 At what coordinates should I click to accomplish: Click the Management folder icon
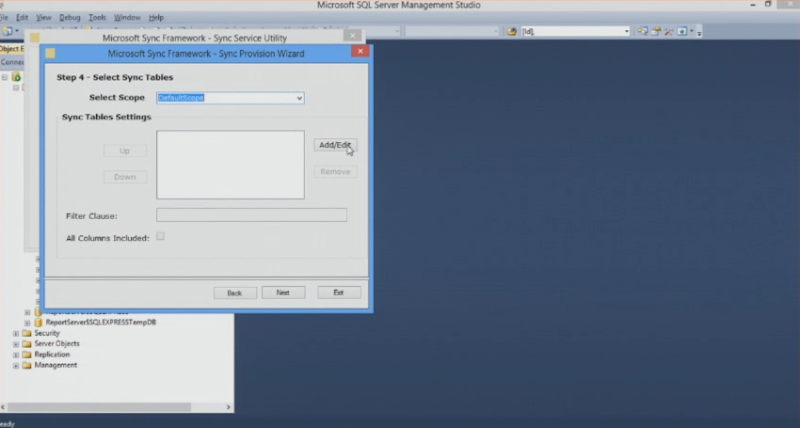(x=27, y=365)
